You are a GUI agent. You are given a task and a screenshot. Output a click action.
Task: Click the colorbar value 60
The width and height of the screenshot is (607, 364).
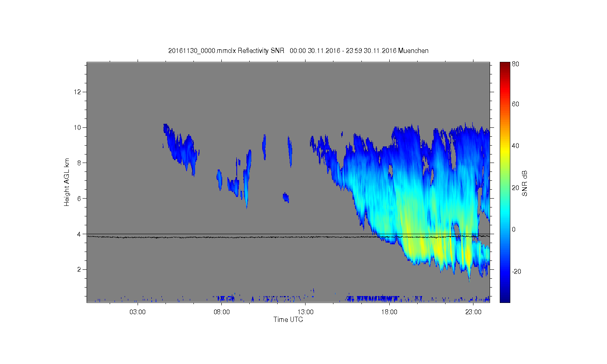coord(516,104)
